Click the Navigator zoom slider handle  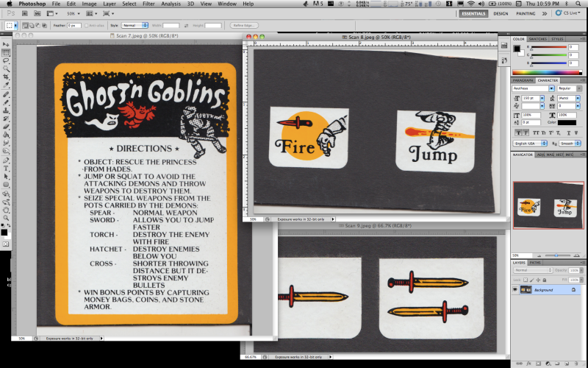point(556,255)
